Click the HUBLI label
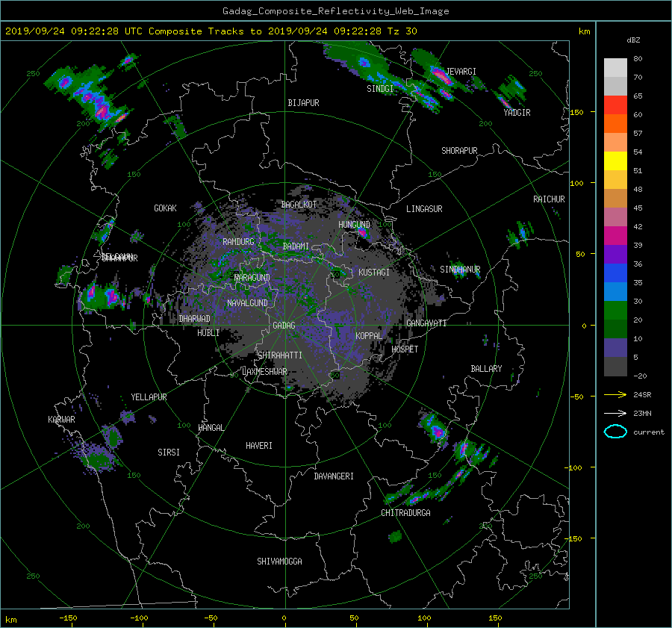This screenshot has width=672, height=628. tap(208, 333)
